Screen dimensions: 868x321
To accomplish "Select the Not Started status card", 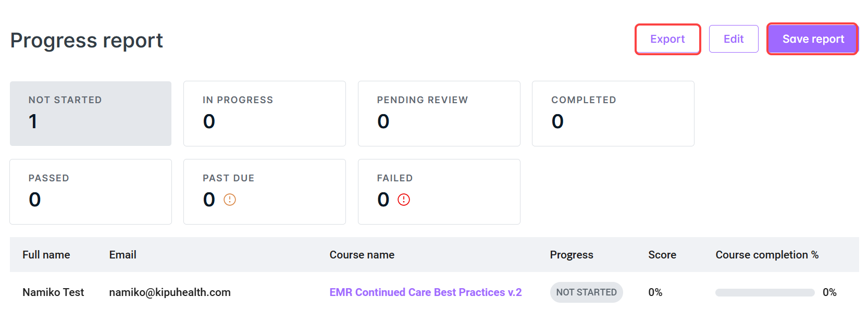I will [x=91, y=114].
